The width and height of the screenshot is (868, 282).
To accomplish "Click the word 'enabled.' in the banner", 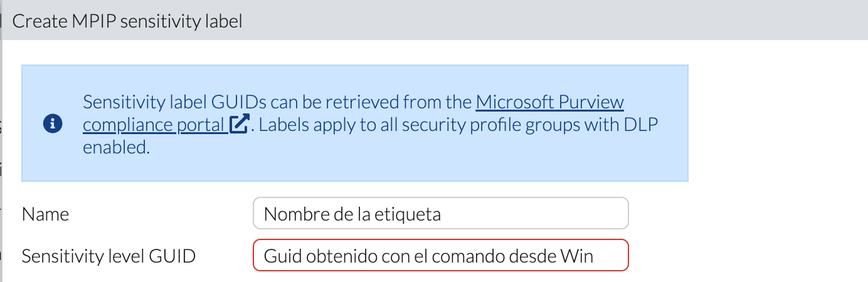I will click(117, 148).
